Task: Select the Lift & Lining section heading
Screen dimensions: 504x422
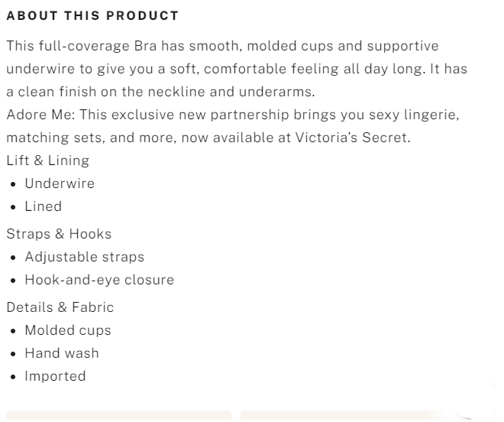Action: click(47, 161)
